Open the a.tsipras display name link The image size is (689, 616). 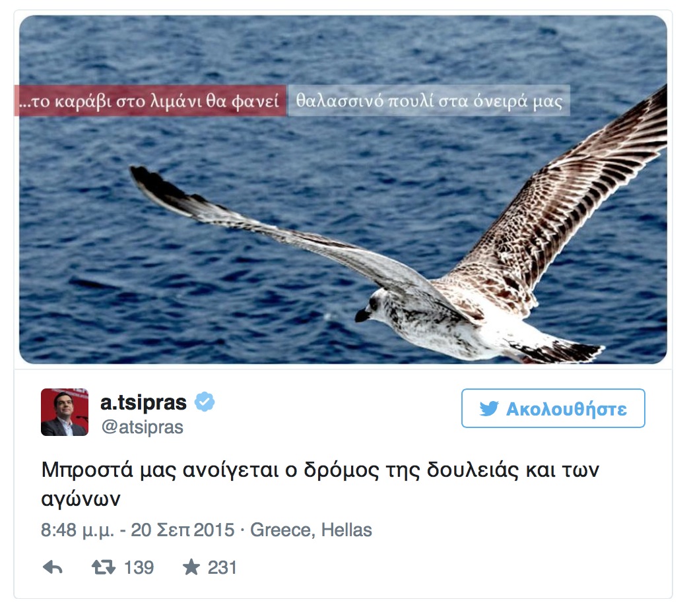143,402
